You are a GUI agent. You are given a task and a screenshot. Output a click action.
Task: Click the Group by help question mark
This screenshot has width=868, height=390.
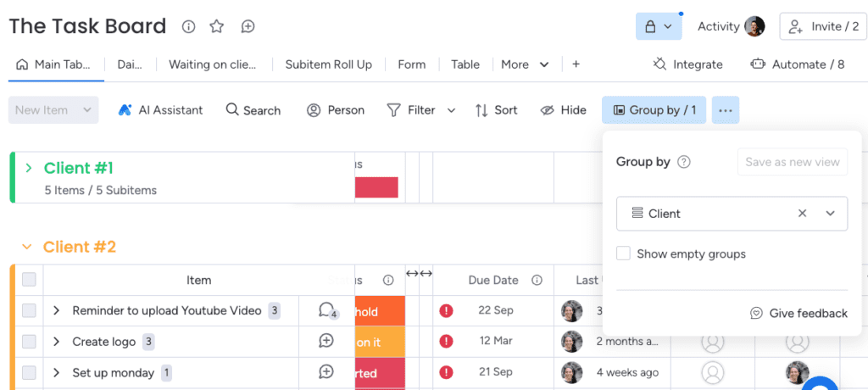point(684,162)
